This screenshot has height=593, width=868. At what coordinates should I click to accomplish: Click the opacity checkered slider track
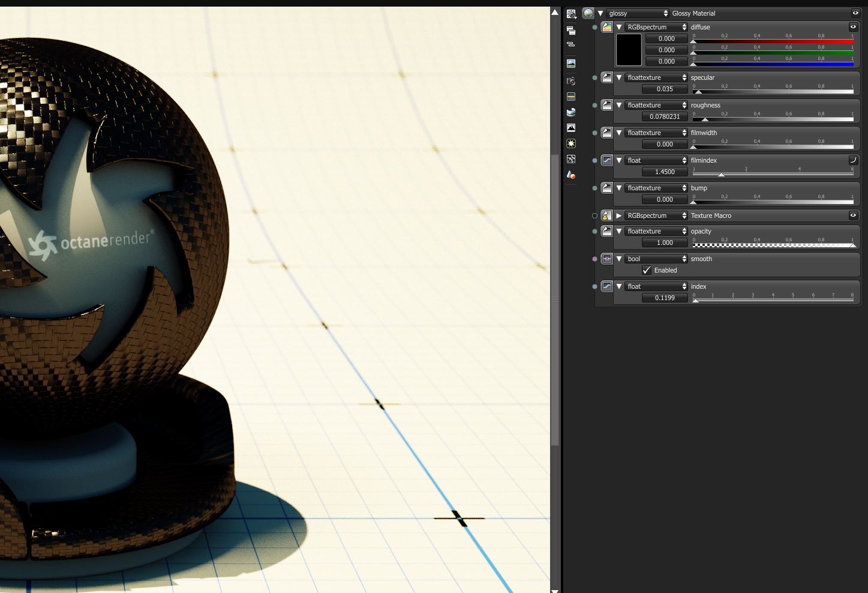pyautogui.click(x=773, y=245)
